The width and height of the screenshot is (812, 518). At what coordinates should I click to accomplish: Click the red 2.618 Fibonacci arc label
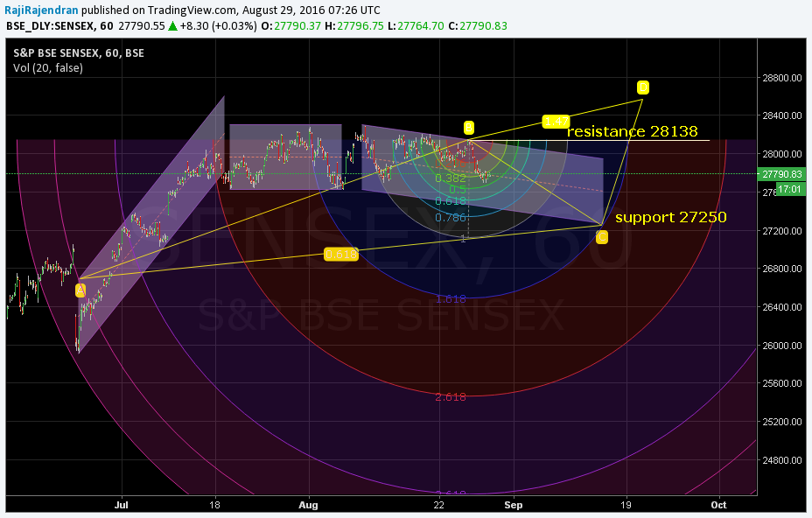(x=451, y=396)
